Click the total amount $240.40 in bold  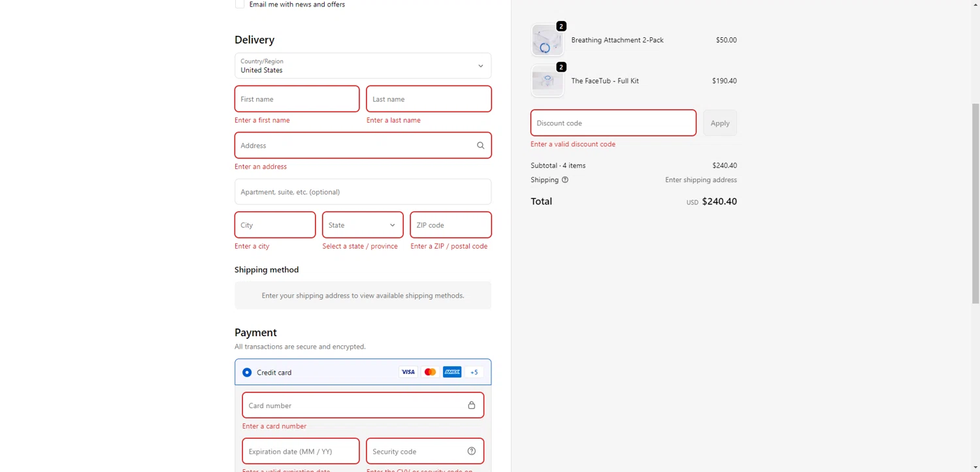pos(719,202)
